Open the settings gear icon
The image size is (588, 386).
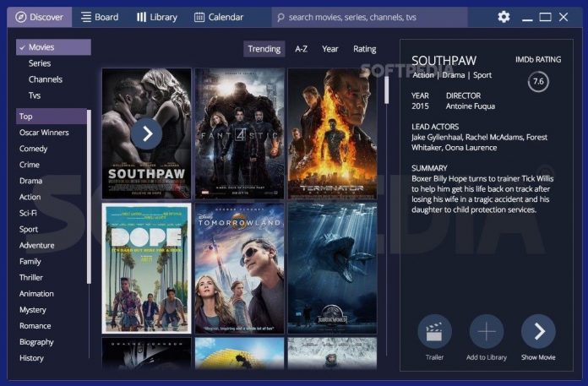click(504, 17)
